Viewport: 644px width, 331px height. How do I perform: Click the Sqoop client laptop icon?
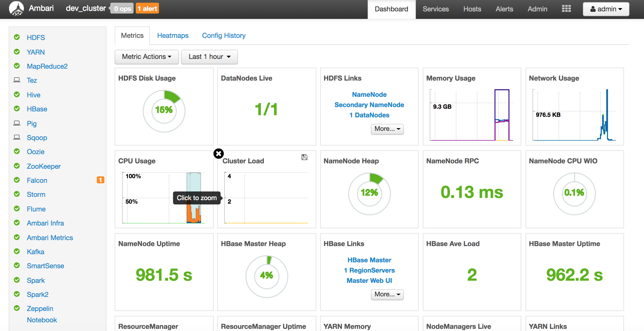[x=17, y=137]
